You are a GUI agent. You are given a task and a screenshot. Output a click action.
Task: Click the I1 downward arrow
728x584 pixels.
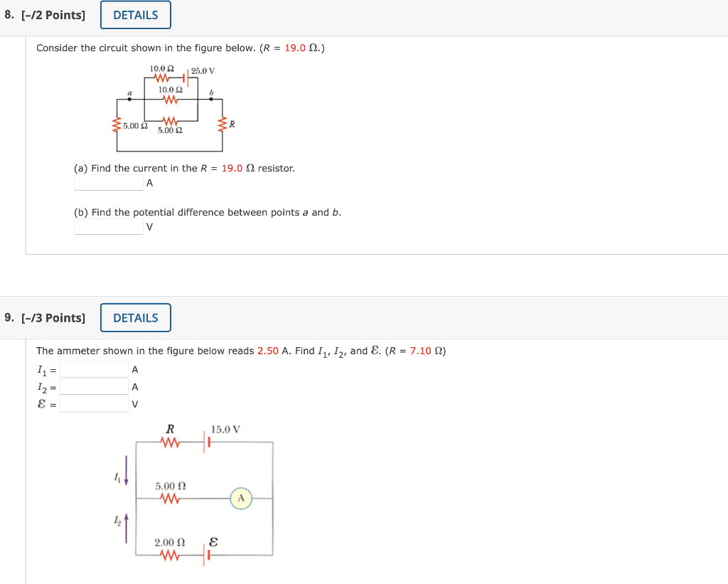click(126, 470)
